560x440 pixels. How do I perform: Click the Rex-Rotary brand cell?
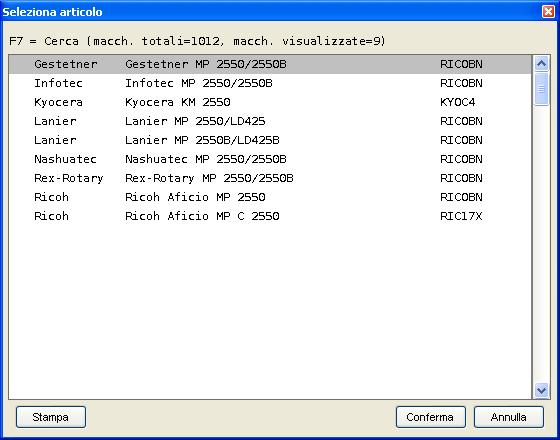point(69,178)
